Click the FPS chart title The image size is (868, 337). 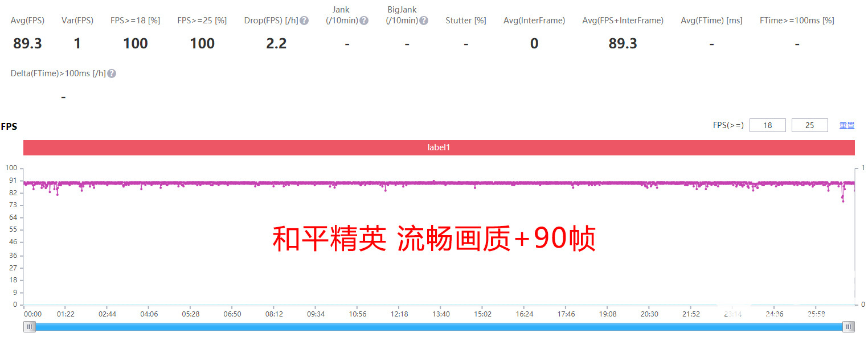click(x=9, y=126)
